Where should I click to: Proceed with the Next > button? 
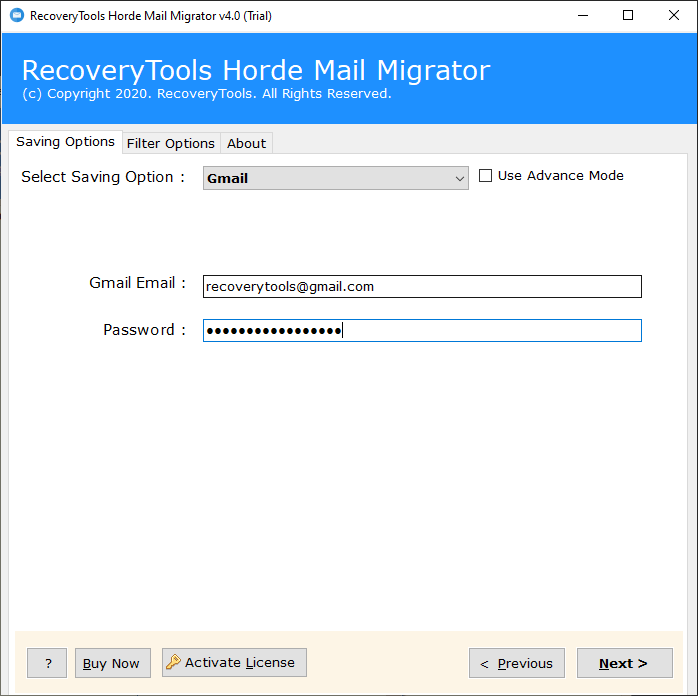[625, 663]
